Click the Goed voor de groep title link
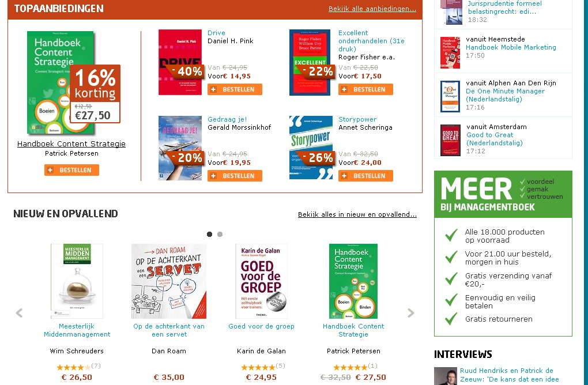 click(x=261, y=326)
